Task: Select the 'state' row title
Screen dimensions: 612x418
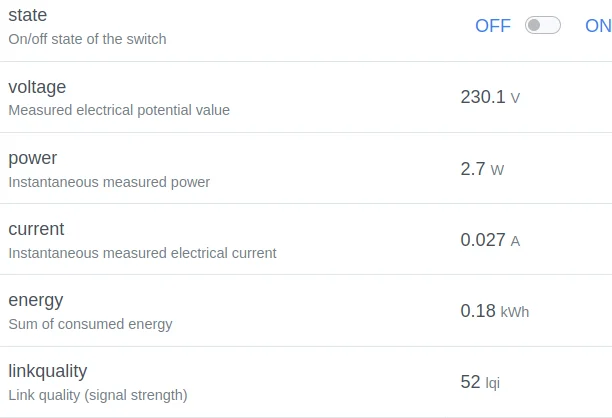Action: 28,16
